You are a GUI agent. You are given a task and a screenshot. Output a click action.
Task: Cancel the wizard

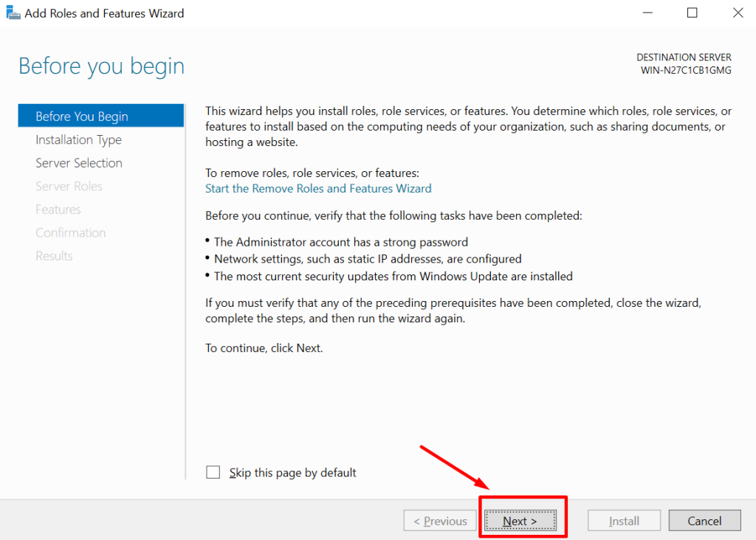click(704, 521)
